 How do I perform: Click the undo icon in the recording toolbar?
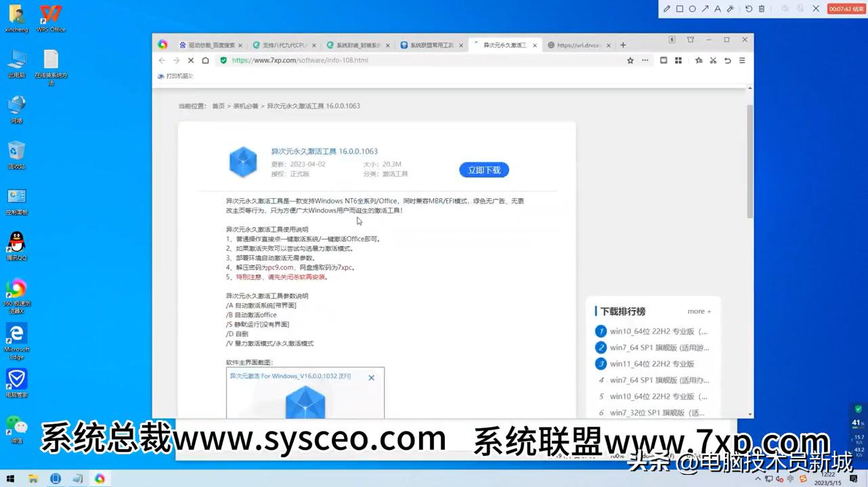[749, 9]
